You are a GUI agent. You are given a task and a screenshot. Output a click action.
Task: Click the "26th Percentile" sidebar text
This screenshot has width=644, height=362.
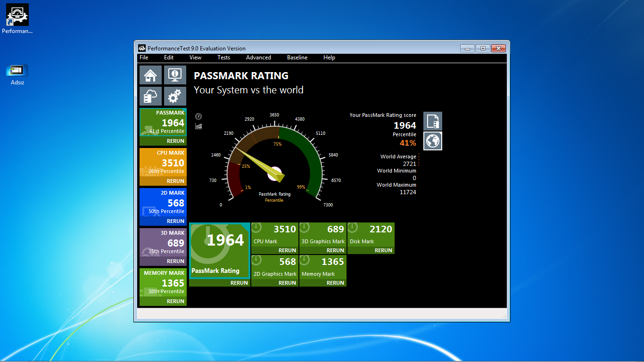pyautogui.click(x=166, y=171)
